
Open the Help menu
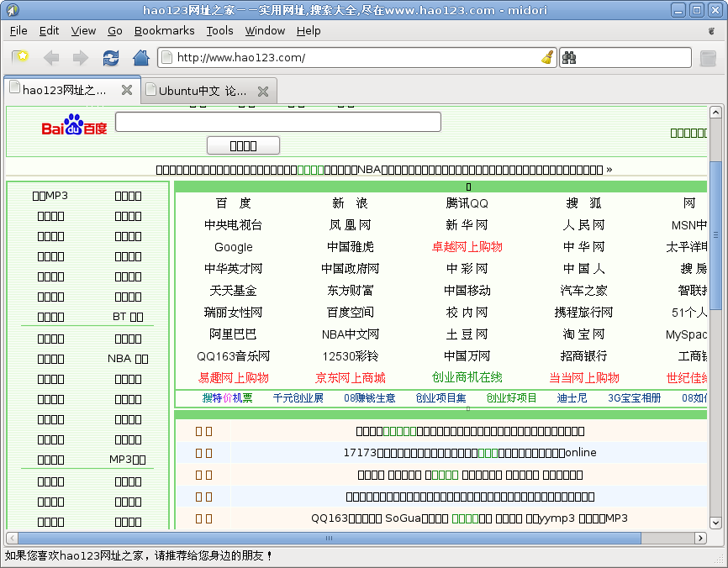pos(309,30)
